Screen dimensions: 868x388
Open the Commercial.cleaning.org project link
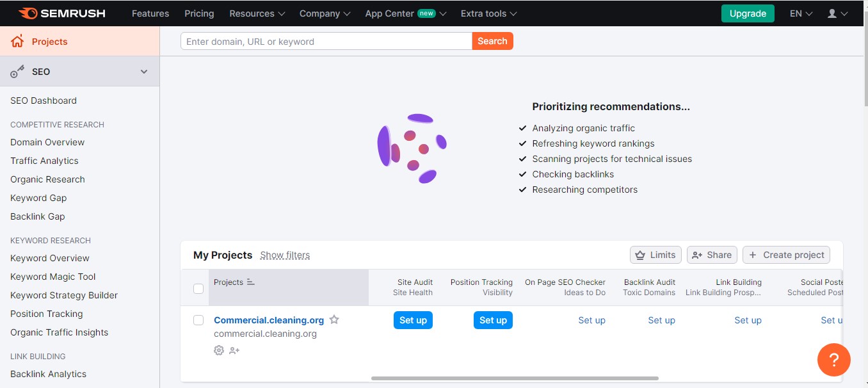click(x=269, y=320)
